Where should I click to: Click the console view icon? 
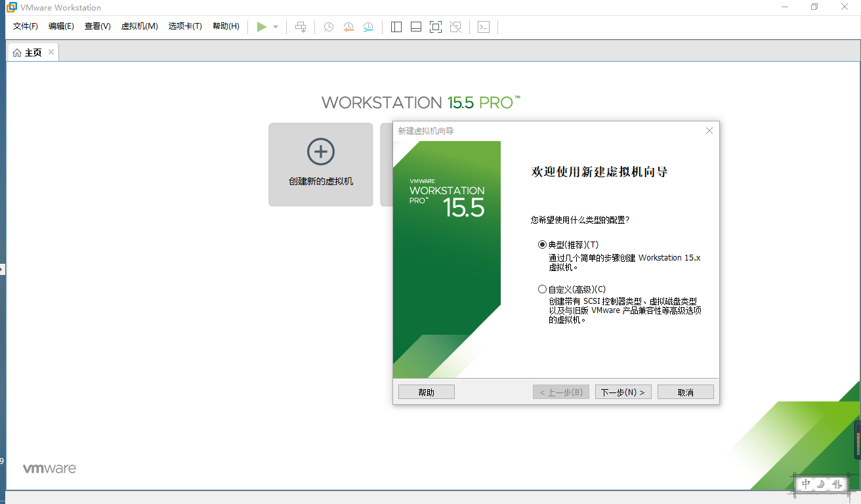484,27
